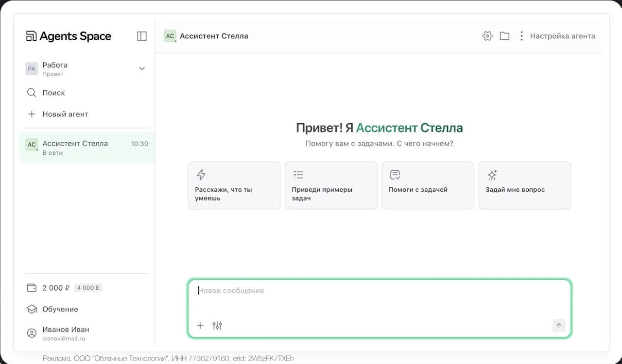Click the AC avatar in sidebar list
Image resolution: width=622 pixels, height=364 pixels.
coord(32,144)
